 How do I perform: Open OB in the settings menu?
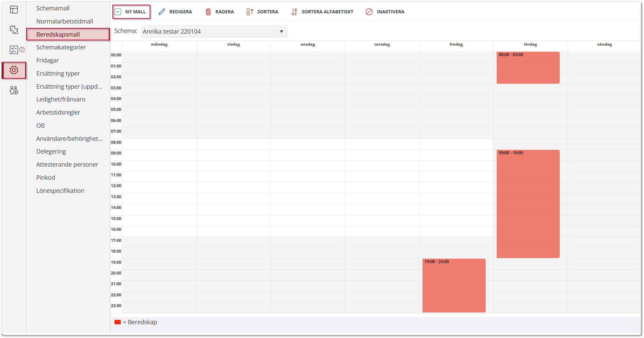click(40, 126)
